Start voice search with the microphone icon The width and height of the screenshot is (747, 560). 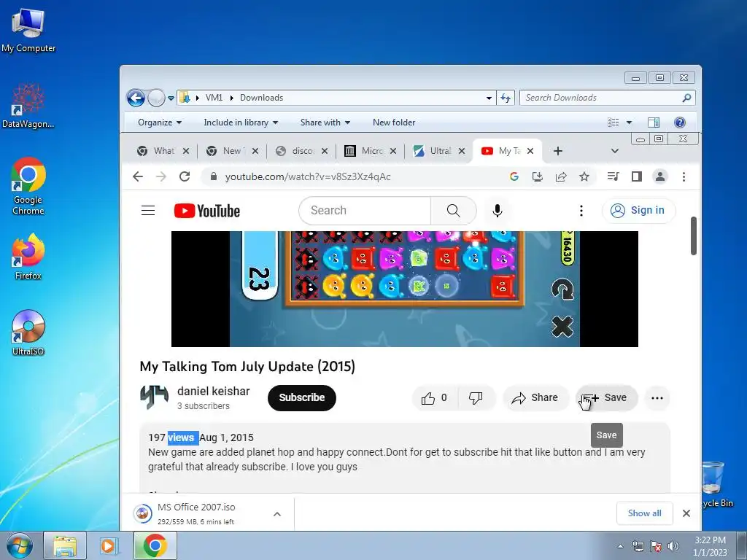pyautogui.click(x=497, y=211)
